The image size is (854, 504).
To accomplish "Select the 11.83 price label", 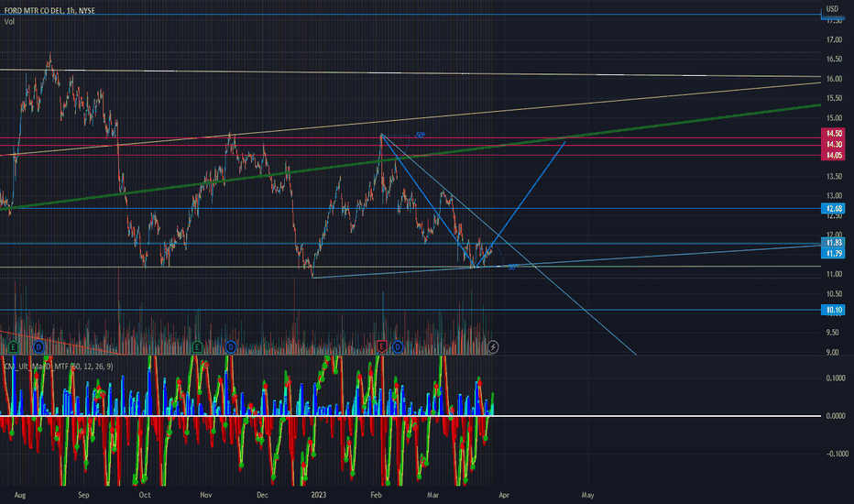I will [x=833, y=243].
